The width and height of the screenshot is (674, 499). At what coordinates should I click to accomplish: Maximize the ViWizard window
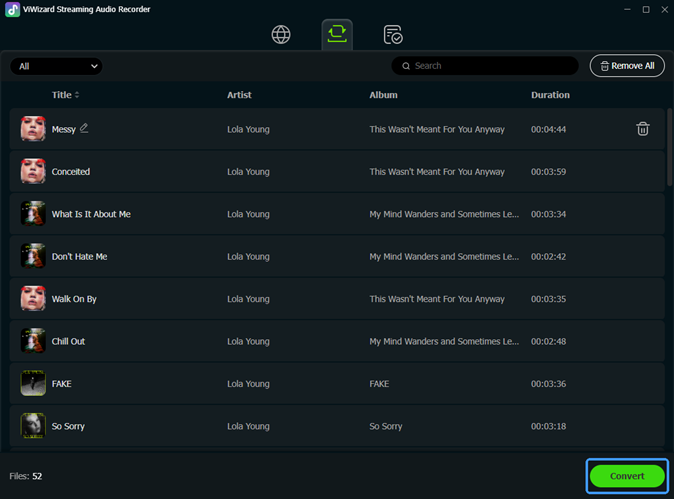(x=646, y=9)
